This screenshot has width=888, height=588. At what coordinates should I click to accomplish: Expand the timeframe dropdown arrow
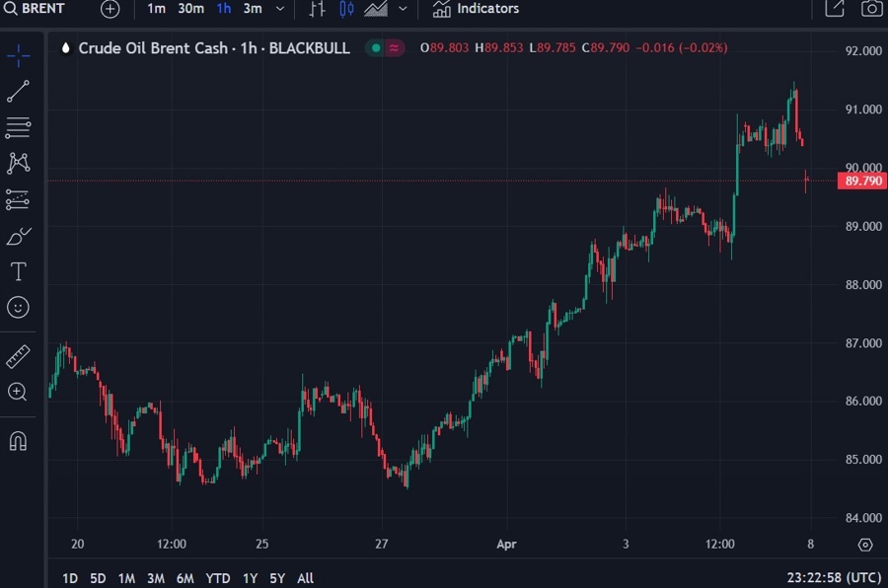[280, 9]
